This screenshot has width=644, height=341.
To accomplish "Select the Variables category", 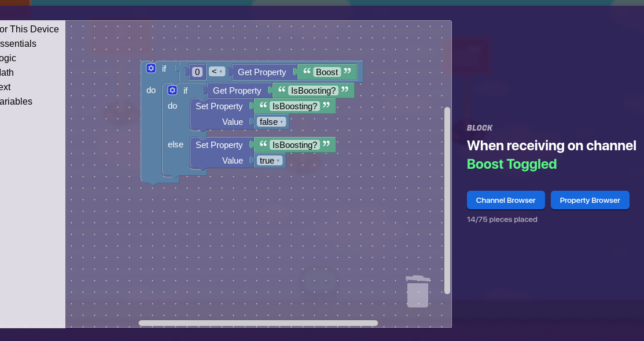I will (16, 101).
